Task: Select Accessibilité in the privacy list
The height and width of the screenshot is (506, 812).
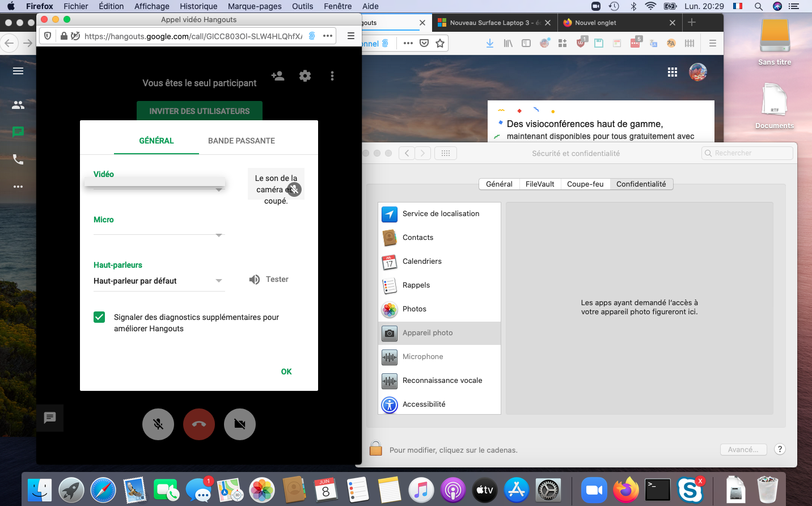Action: click(x=439, y=404)
